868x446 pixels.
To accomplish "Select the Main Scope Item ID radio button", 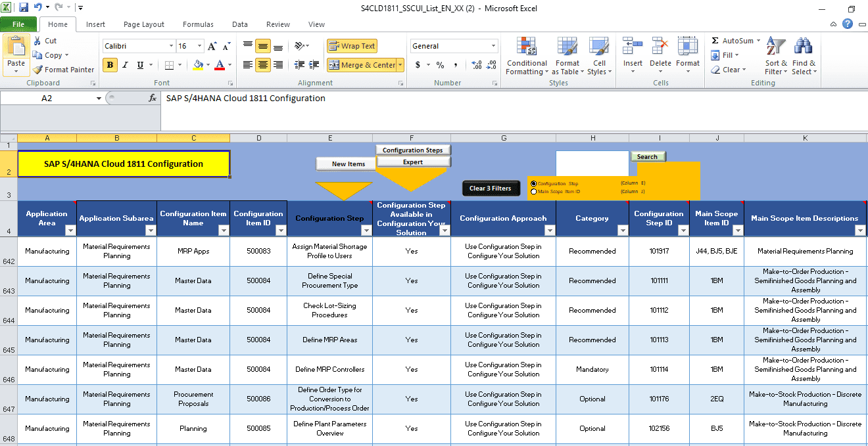I will click(533, 192).
